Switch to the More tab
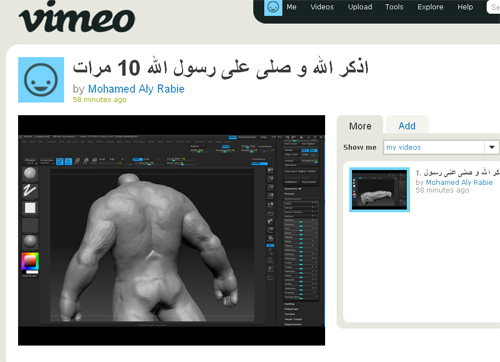 [360, 126]
